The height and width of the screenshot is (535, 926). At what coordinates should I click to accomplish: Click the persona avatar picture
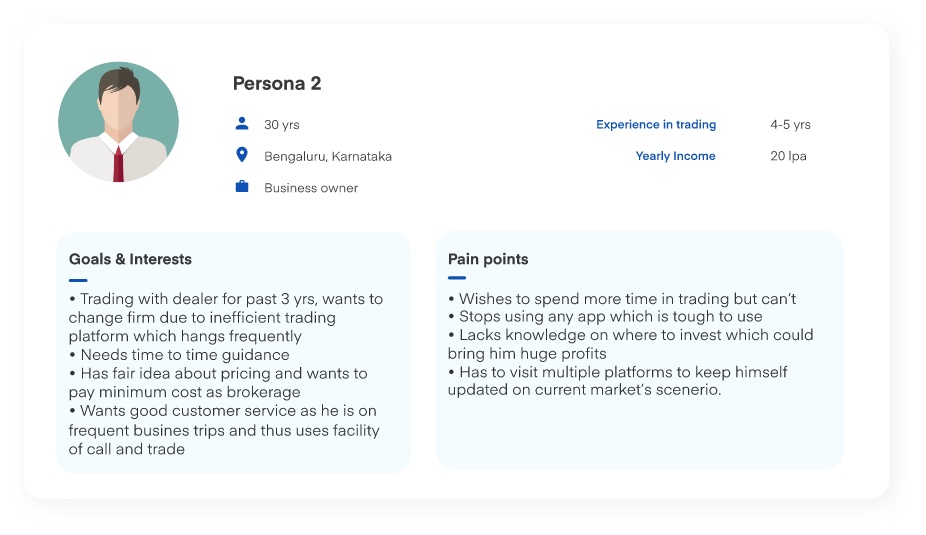click(118, 122)
